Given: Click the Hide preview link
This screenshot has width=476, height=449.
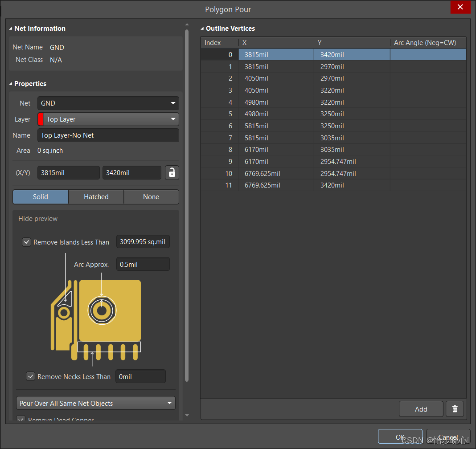Looking at the screenshot, I should tap(38, 219).
